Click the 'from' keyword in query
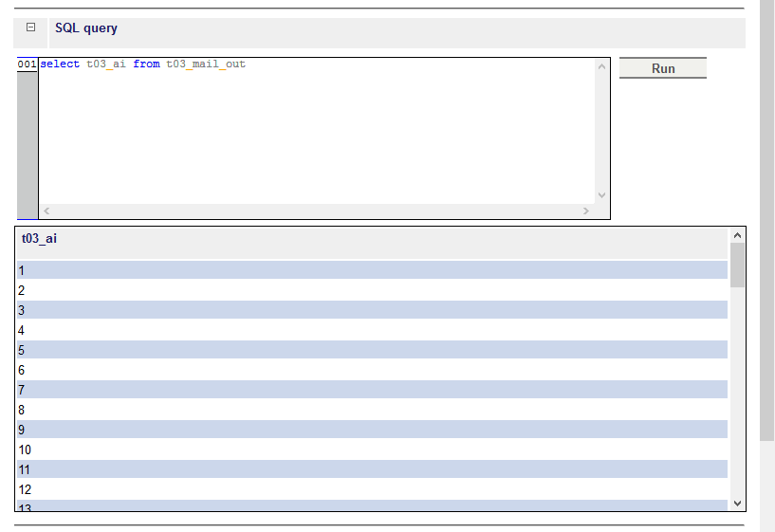Screen dimensions: 775x532 (x=146, y=64)
